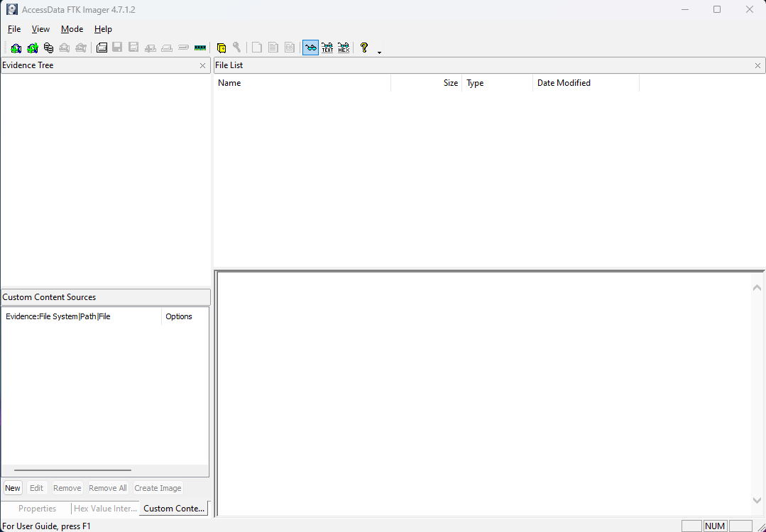Click the horizontal scrollbar in Custom Content Sources
The width and height of the screenshot is (766, 532).
[x=73, y=470]
